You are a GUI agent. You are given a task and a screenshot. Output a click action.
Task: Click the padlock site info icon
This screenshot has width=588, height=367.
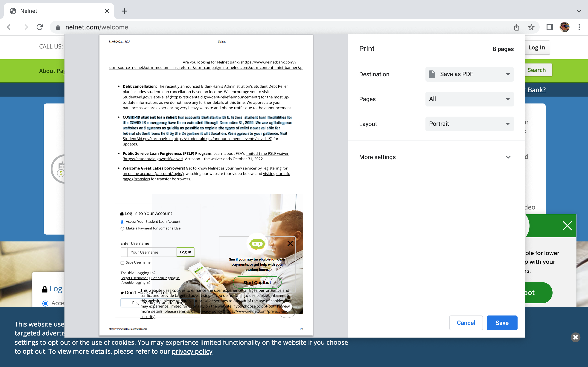[x=58, y=27]
